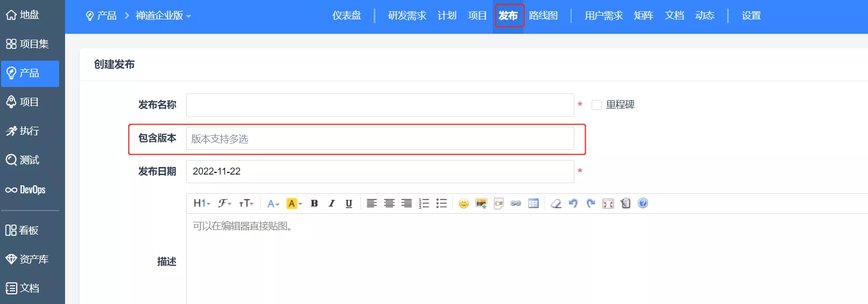Toggle fullscreen editor mode
Screen dimensions: 868x304
[608, 204]
